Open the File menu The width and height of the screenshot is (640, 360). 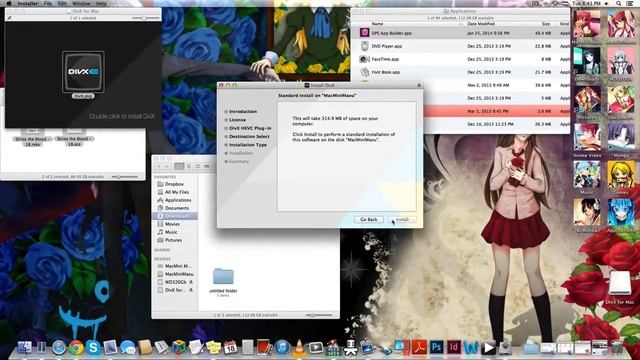click(x=48, y=3)
